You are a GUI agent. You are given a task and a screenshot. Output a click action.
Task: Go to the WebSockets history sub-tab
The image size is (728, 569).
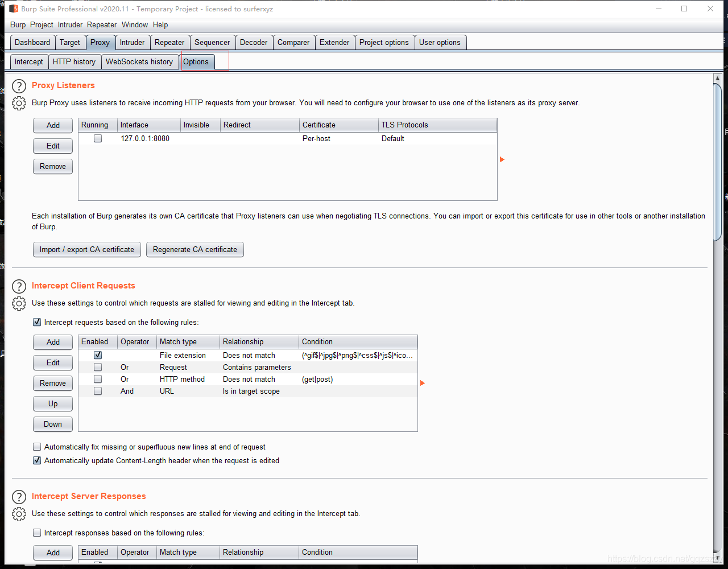139,61
